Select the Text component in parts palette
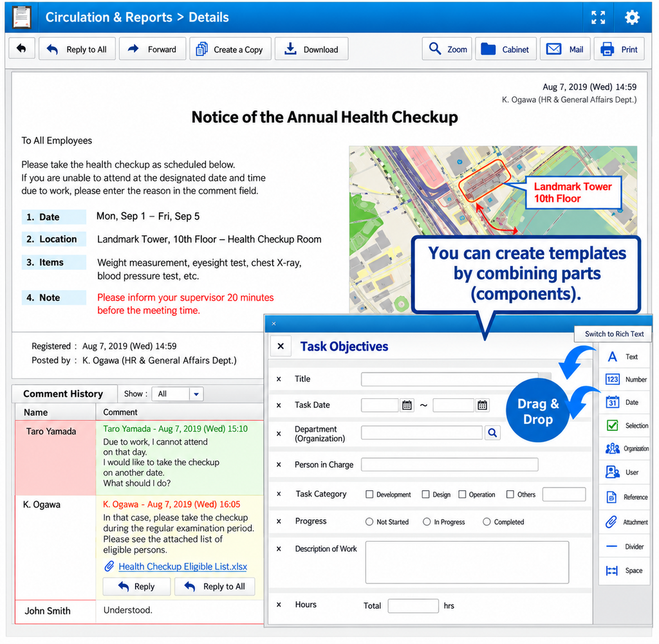This screenshot has width=659, height=644. coord(624,356)
